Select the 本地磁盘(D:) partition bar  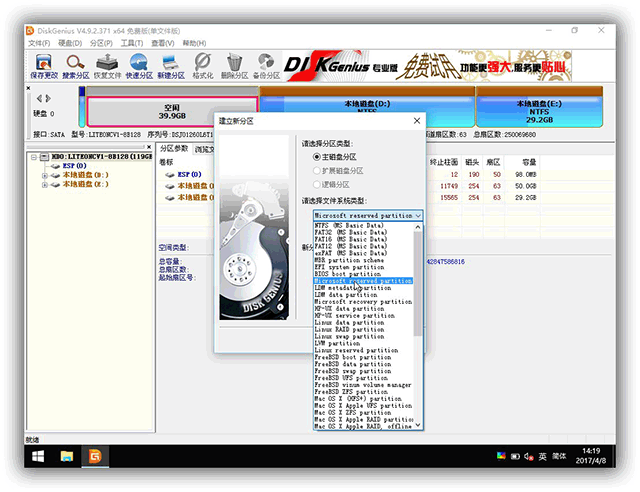click(x=367, y=105)
